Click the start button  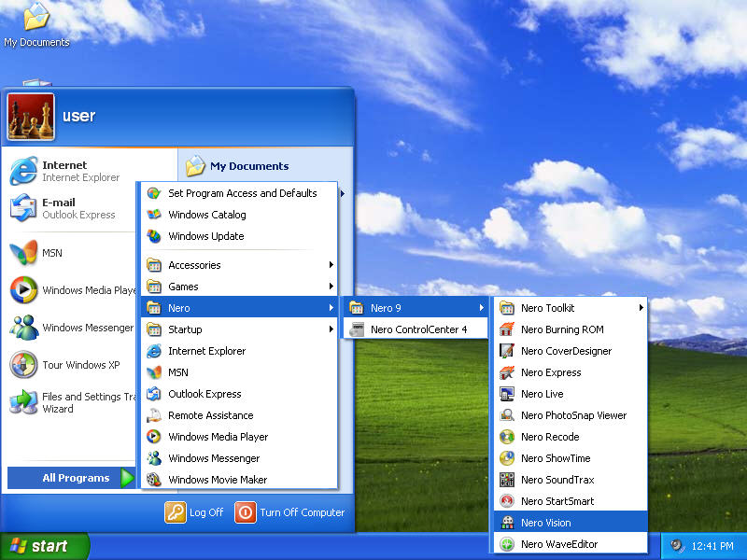(x=45, y=546)
